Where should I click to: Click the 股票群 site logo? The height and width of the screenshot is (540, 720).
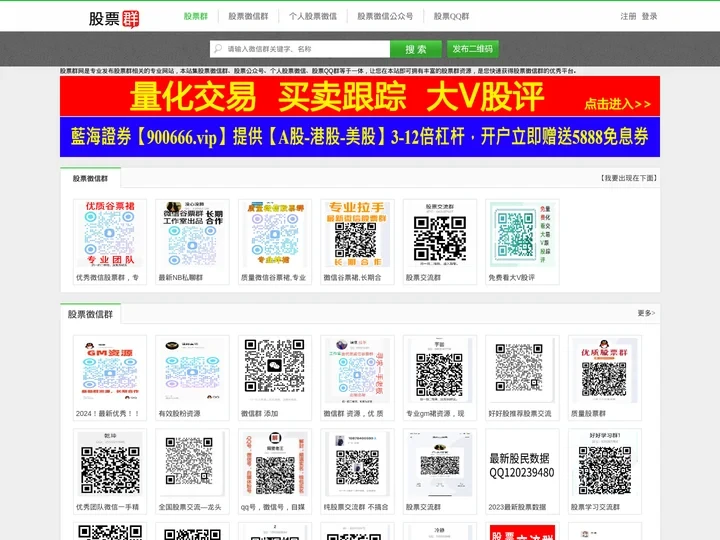coord(114,19)
